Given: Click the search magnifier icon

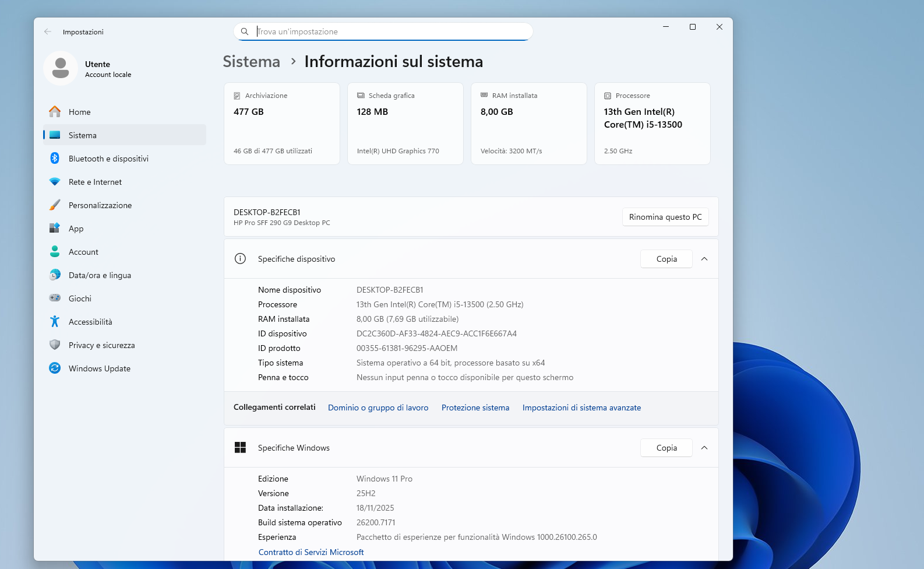Looking at the screenshot, I should click(x=245, y=31).
